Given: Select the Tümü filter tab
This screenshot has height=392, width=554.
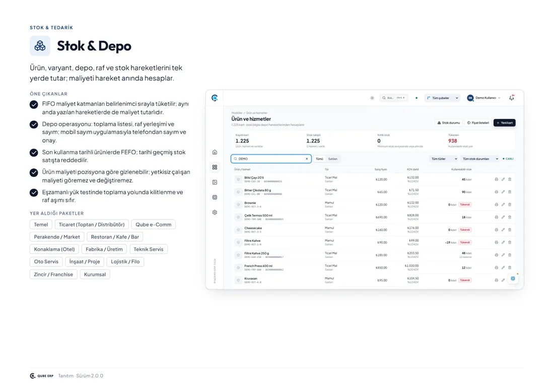Looking at the screenshot, I should tap(319, 159).
